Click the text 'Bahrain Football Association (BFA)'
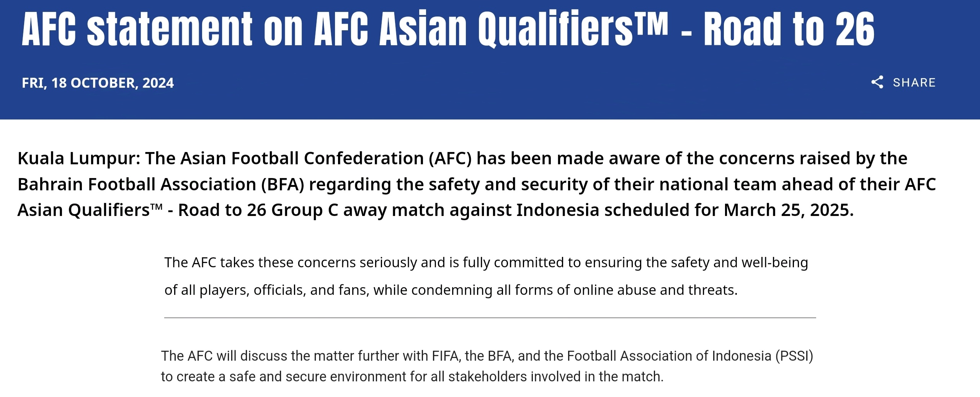This screenshot has width=980, height=397. tap(161, 184)
